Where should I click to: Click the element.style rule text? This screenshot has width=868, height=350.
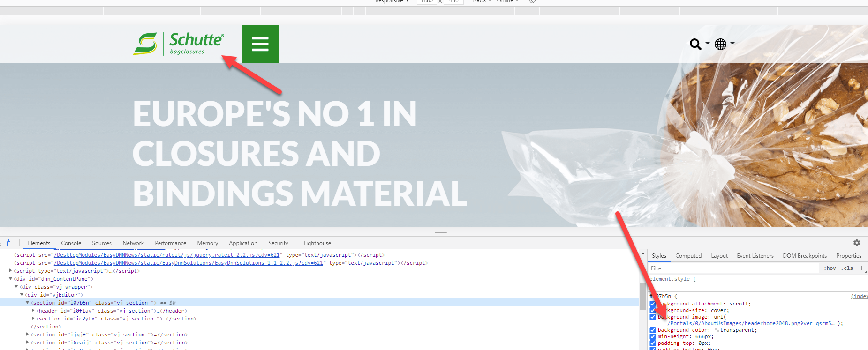pyautogui.click(x=672, y=279)
